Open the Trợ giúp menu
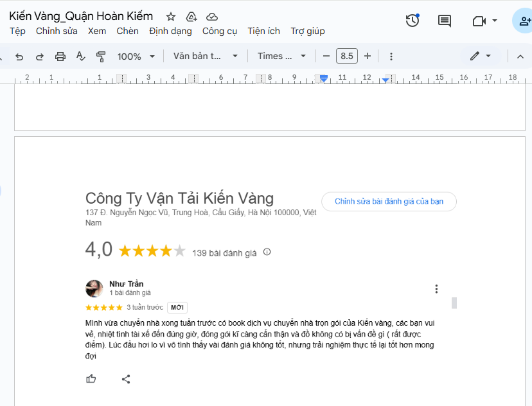This screenshot has height=406, width=532. (308, 31)
